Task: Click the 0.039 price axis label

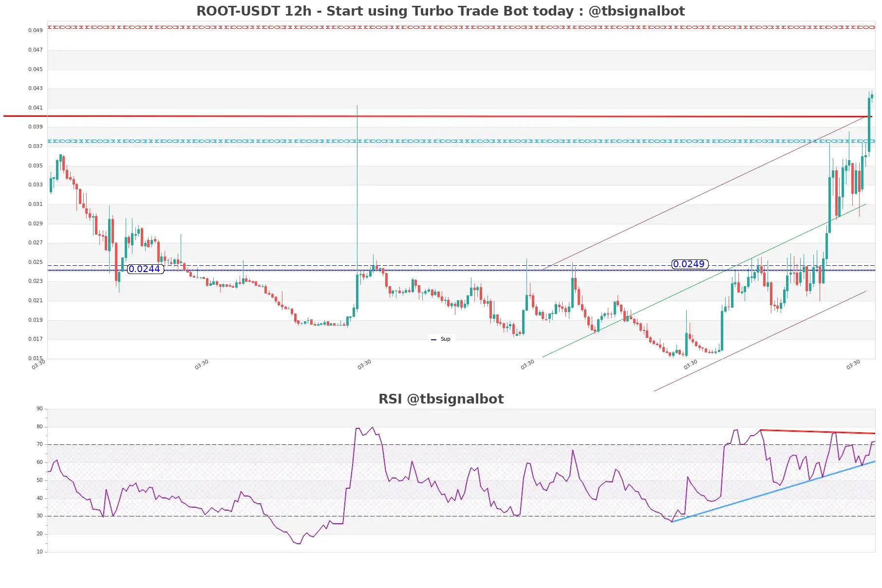Action: coord(35,127)
